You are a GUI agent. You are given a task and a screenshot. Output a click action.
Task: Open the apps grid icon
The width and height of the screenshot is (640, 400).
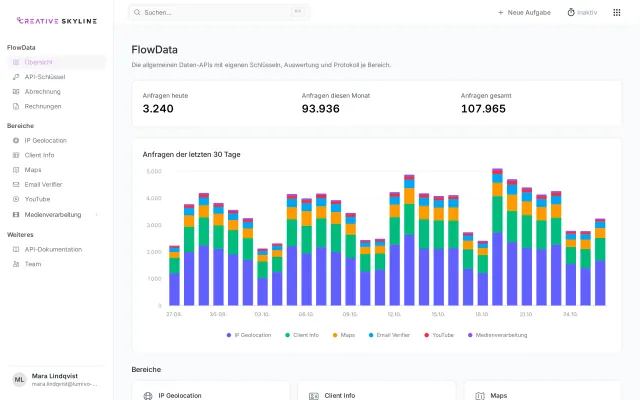click(x=617, y=13)
